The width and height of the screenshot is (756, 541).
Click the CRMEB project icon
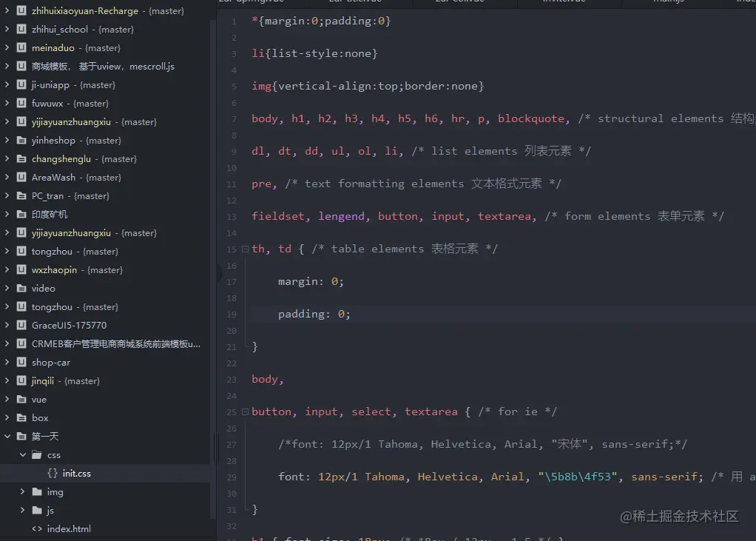[21, 344]
